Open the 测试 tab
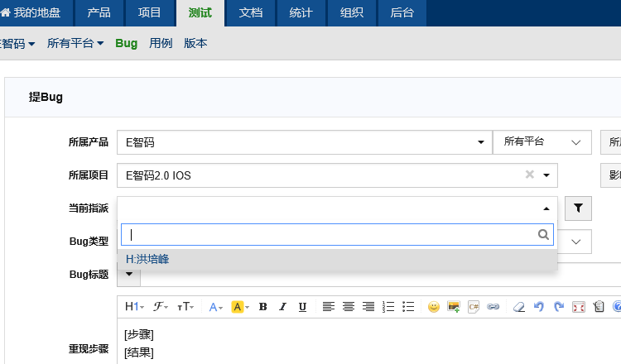 coord(200,12)
